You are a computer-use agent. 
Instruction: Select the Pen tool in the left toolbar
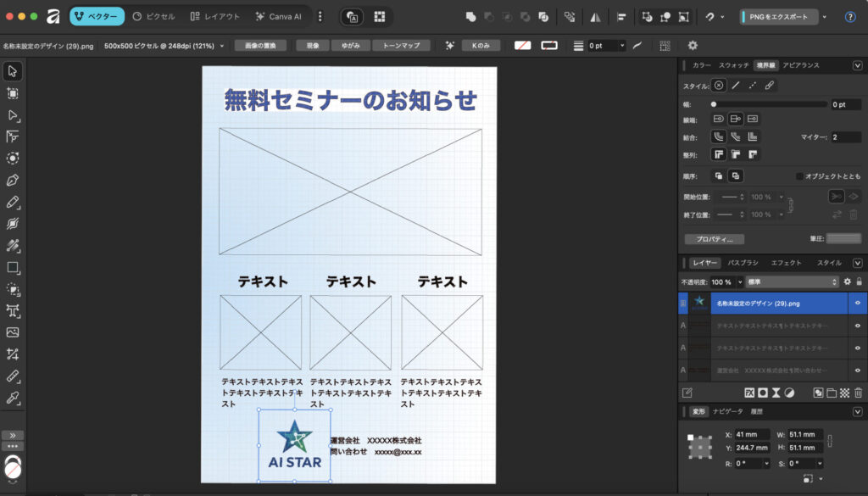pos(13,180)
